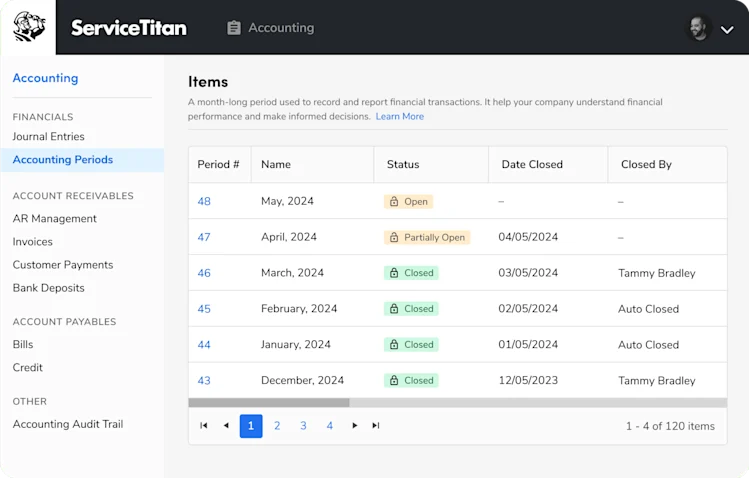Click lock icon in March 2024 Closed badge

tap(394, 273)
